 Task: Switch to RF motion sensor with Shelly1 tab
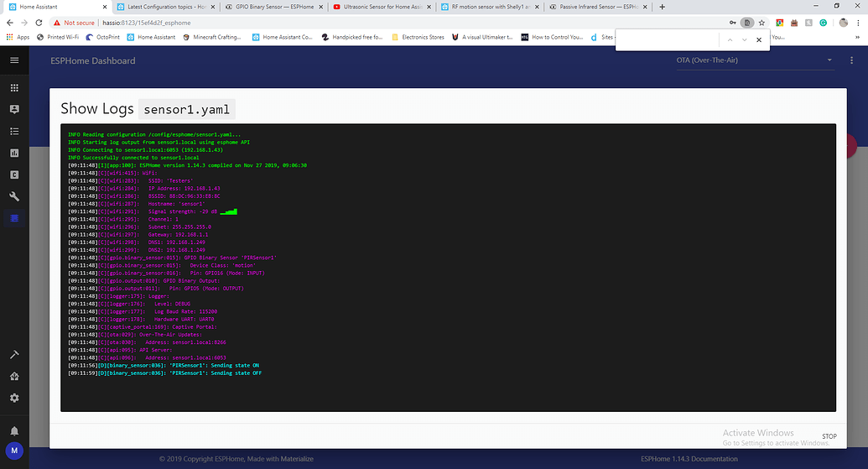tap(490, 7)
